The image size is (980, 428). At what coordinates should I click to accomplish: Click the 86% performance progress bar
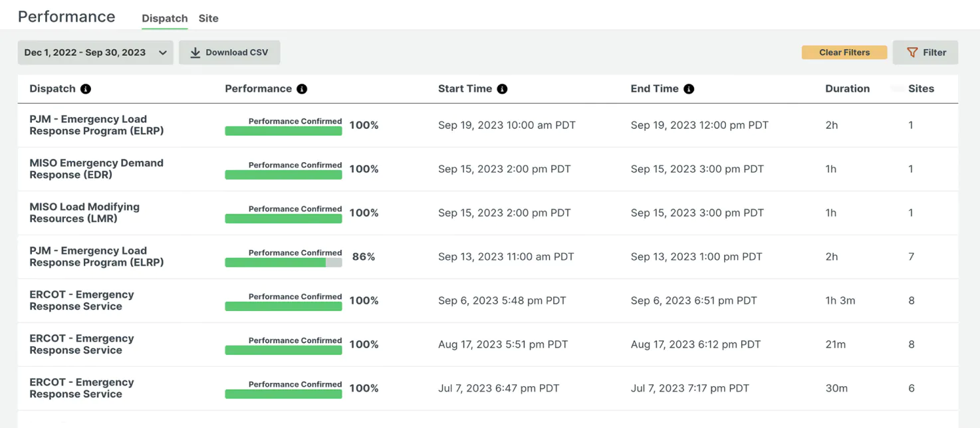(x=283, y=263)
